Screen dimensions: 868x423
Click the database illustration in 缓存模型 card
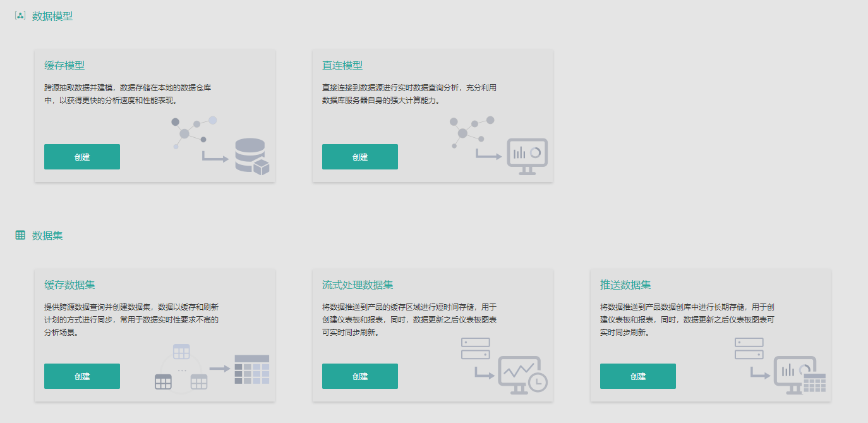pyautogui.click(x=221, y=145)
